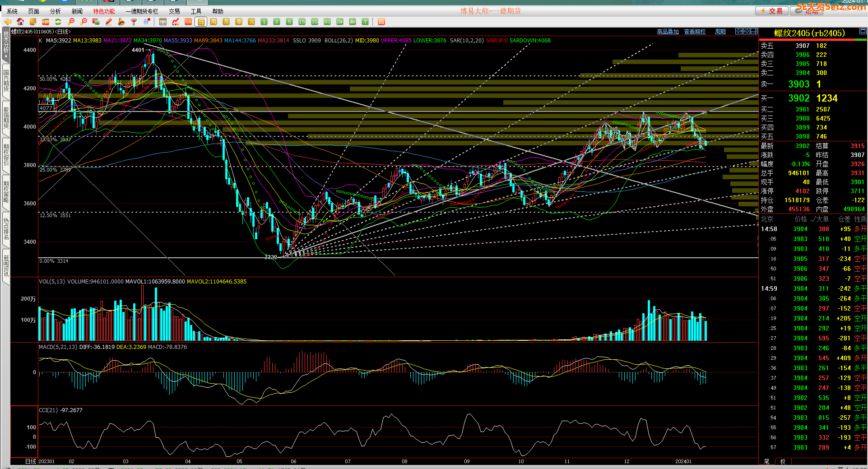Click the green refresh arrows icon
Image resolution: width=868 pixels, height=469 pixels.
coord(58,22)
